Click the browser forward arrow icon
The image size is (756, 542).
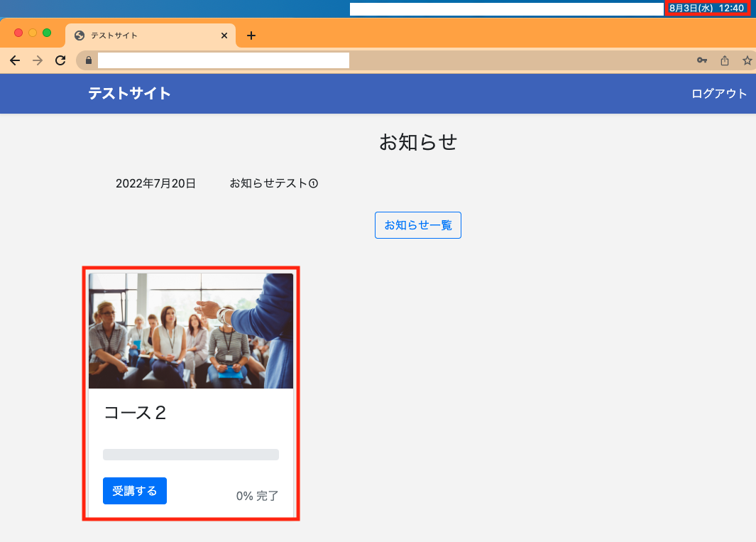(38, 61)
